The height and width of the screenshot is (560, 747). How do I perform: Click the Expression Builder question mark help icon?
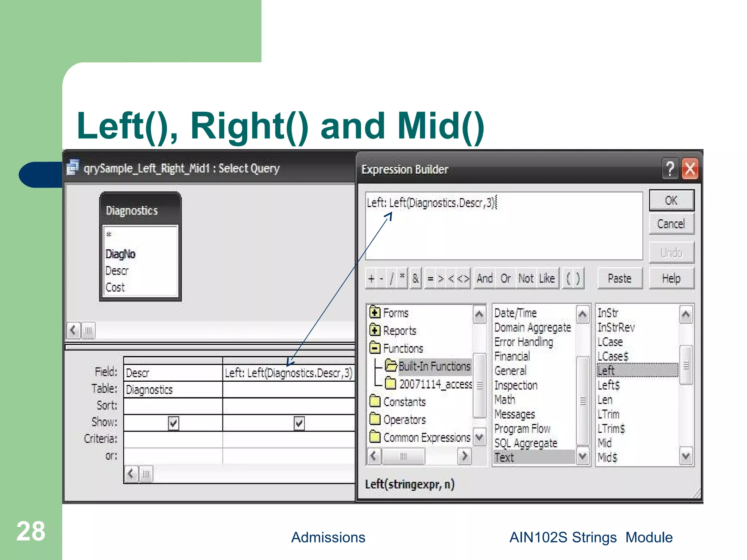[670, 169]
